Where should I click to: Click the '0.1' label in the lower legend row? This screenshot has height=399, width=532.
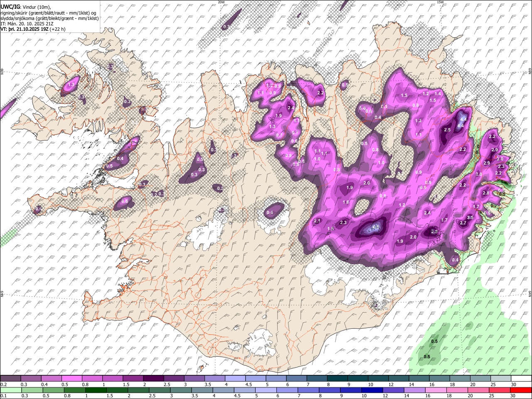(x=3, y=396)
